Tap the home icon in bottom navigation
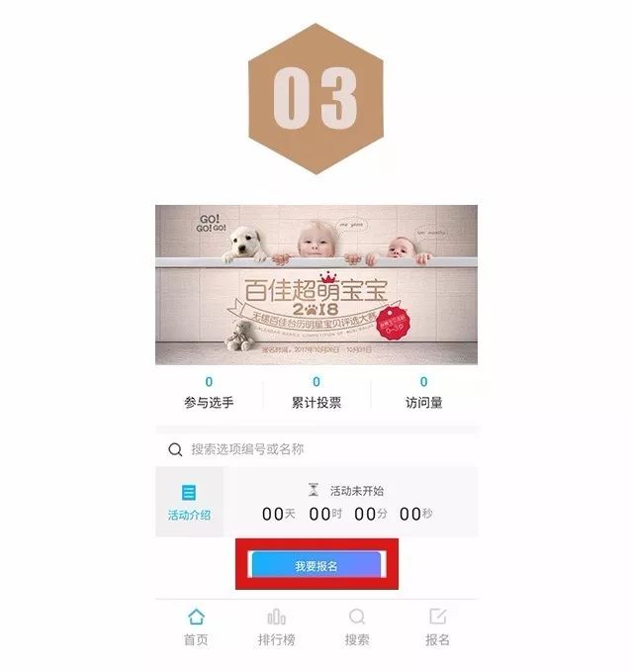 coord(196,617)
